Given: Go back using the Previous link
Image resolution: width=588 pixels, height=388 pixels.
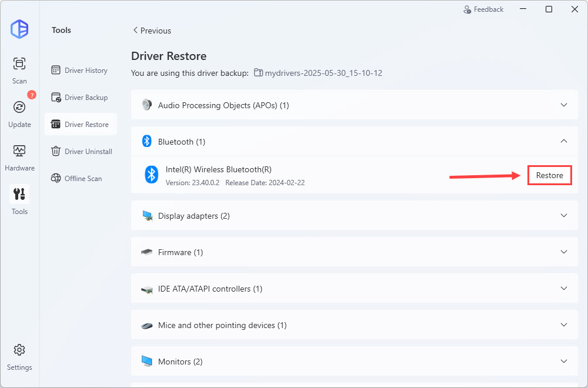Looking at the screenshot, I should coord(152,31).
